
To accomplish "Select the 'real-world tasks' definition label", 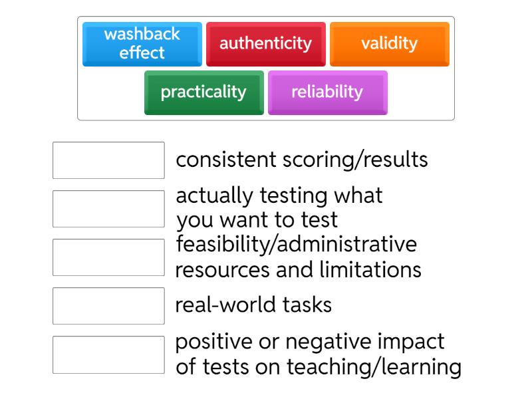I will coord(253,305).
